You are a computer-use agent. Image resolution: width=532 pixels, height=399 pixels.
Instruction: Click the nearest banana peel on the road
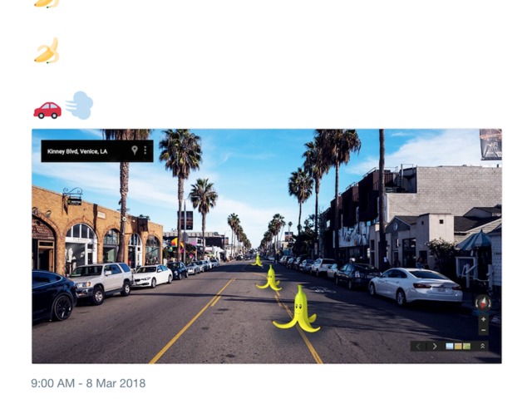point(298,308)
